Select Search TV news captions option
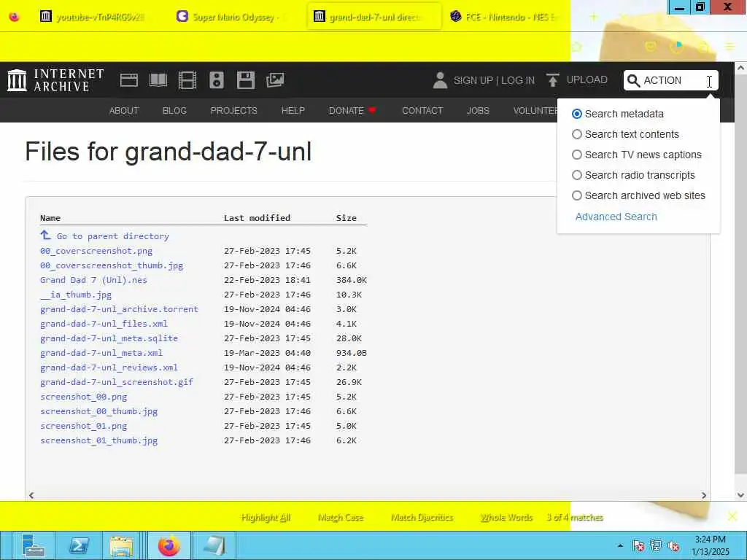 tap(576, 155)
